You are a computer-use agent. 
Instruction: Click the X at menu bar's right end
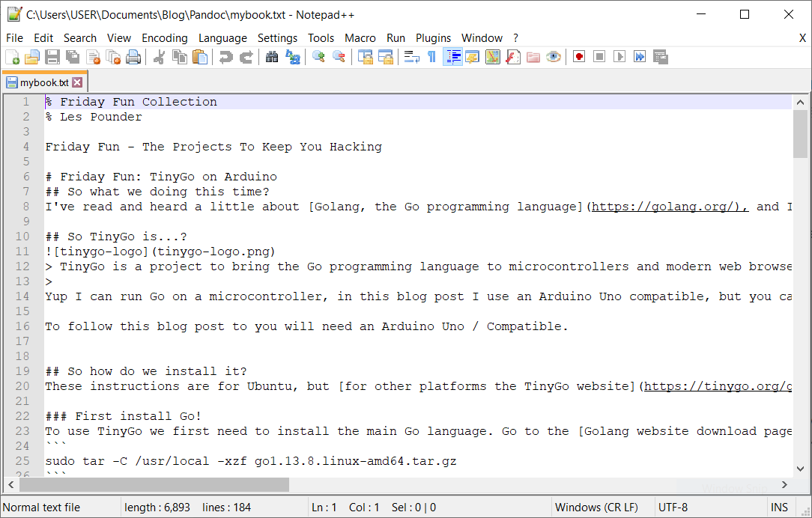pos(802,37)
